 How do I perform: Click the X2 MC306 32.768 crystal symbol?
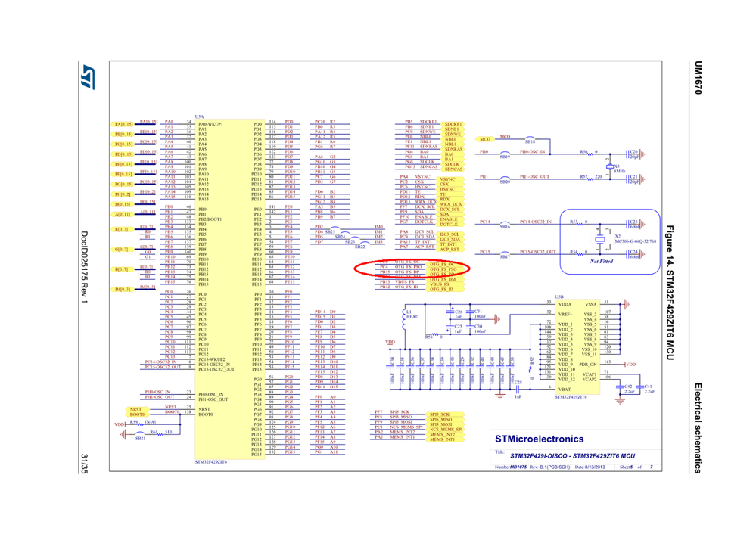click(599, 239)
